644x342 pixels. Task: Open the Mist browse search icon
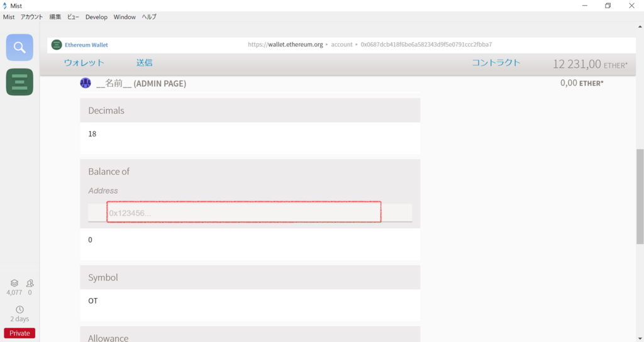coord(19,47)
